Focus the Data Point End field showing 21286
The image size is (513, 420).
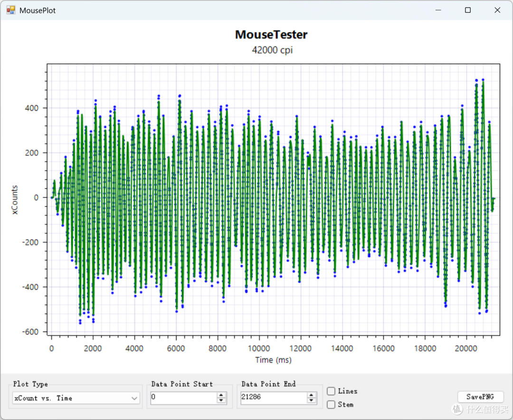tap(274, 397)
